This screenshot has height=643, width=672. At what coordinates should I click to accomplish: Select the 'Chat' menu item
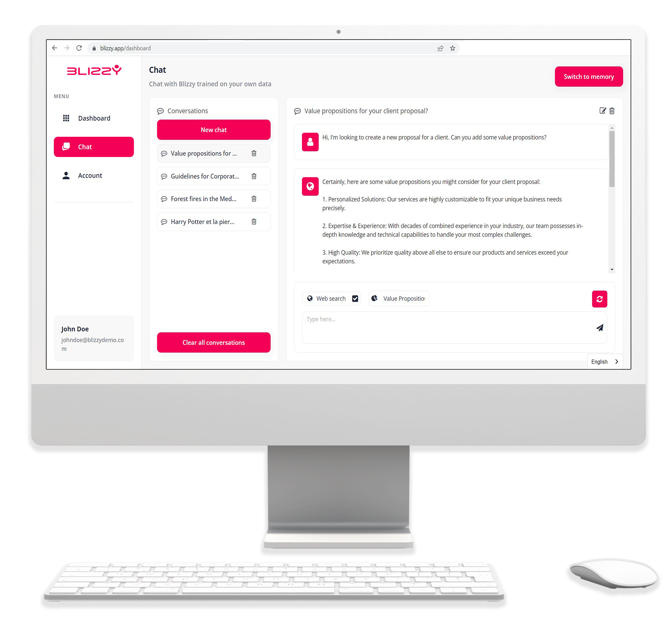click(93, 146)
